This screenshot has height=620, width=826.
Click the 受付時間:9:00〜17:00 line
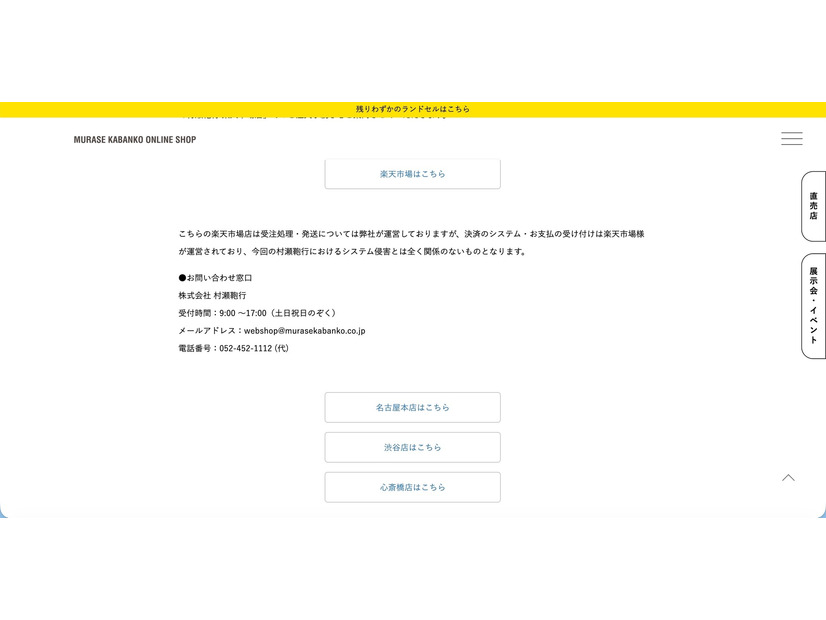click(x=257, y=313)
